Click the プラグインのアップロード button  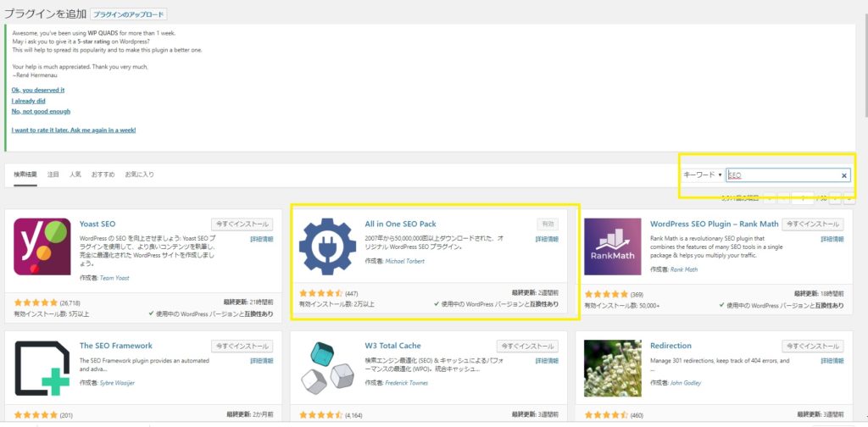coord(129,14)
